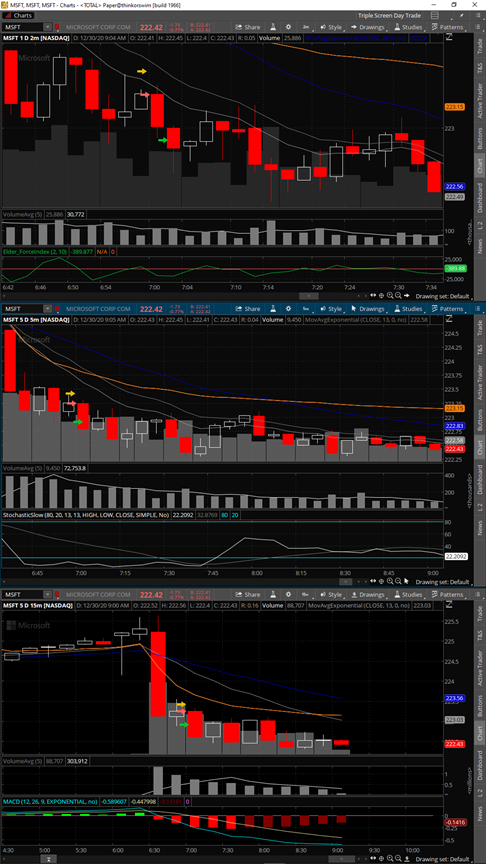Zoom in on the 15m chart time axis
The width and height of the screenshot is (486, 864).
(x=390, y=858)
